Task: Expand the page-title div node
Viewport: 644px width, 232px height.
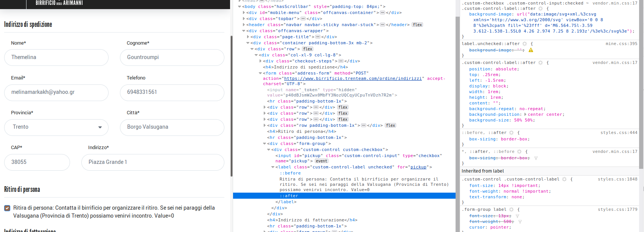Action: tap(248, 37)
